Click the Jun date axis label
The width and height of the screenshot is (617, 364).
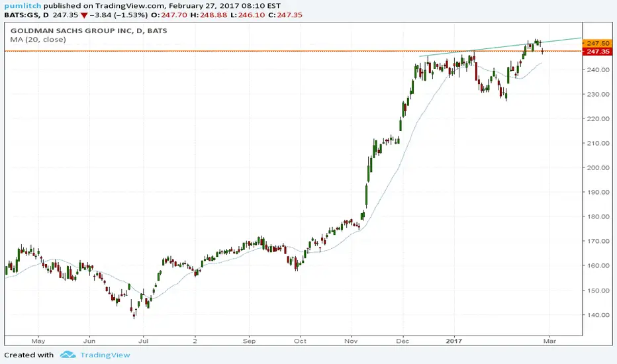pyautogui.click(x=89, y=341)
